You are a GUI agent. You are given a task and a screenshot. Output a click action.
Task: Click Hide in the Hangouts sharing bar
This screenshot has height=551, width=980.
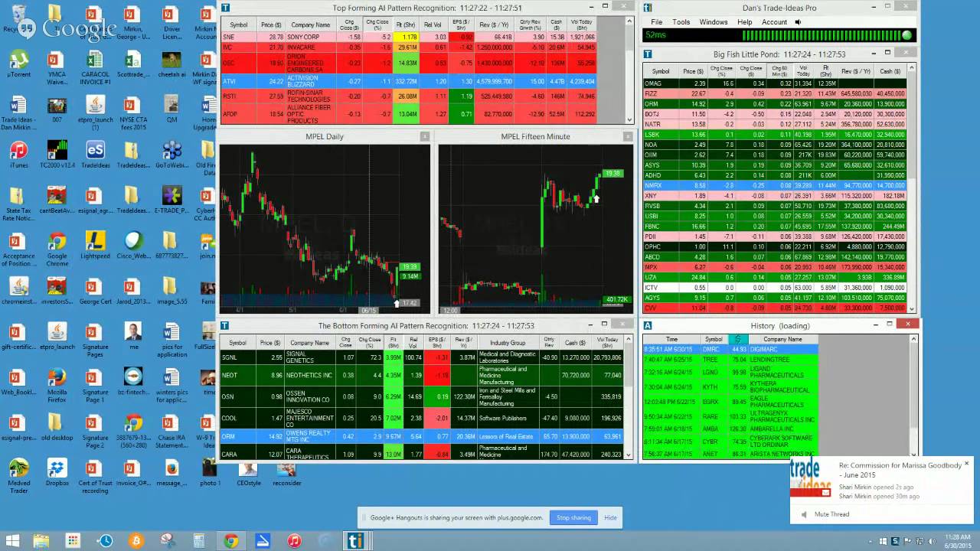pos(610,518)
